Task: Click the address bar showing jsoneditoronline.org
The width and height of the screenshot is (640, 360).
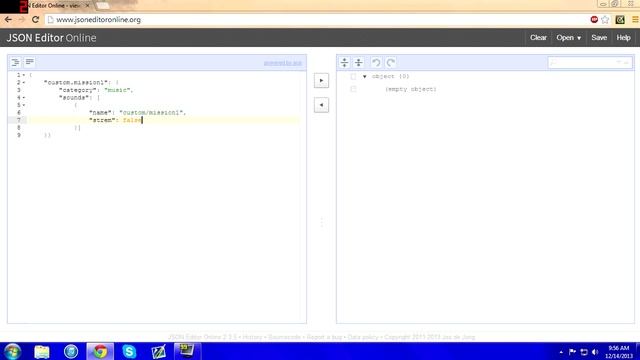Action: pos(318,20)
